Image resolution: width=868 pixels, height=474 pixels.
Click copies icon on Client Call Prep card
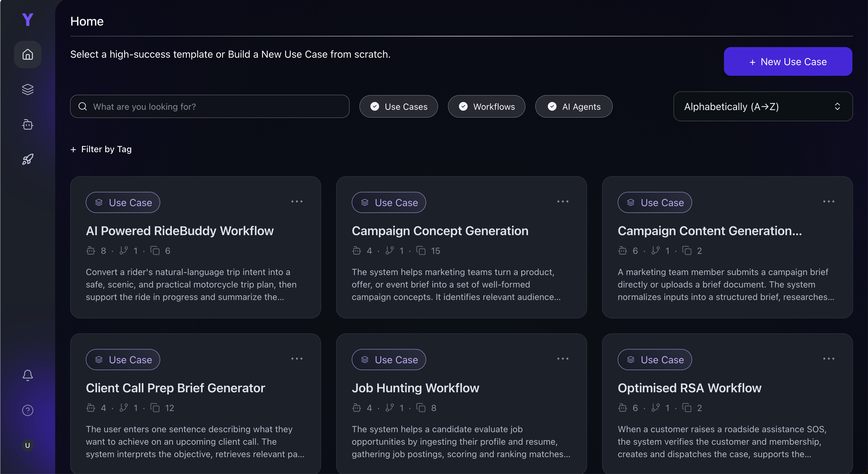click(155, 408)
